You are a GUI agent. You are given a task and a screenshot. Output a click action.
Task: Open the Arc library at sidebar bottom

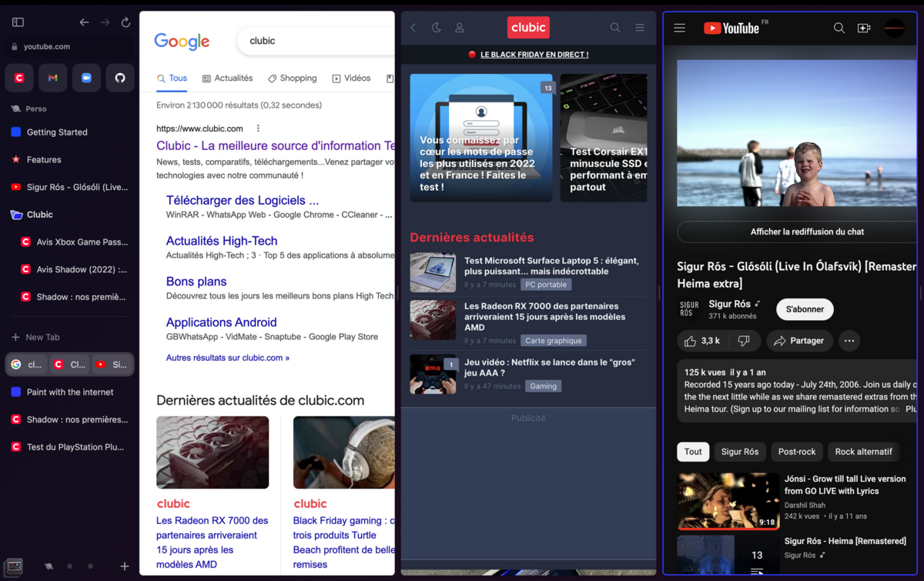click(14, 566)
